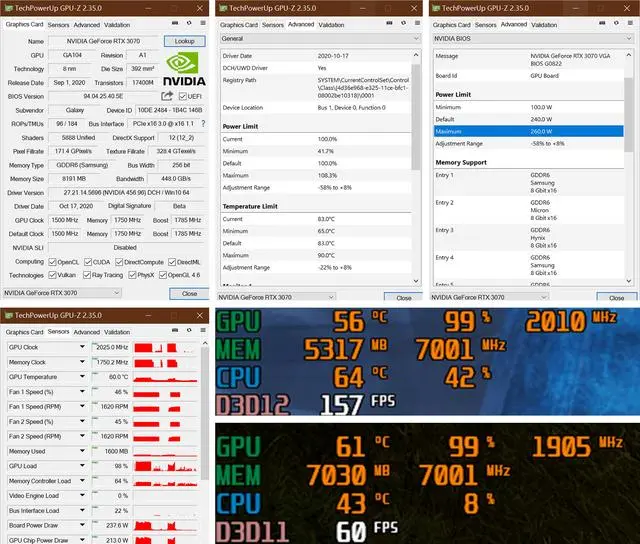The height and width of the screenshot is (544, 640).
Task: Toggle the DirectML checkbox
Action: click(172, 262)
